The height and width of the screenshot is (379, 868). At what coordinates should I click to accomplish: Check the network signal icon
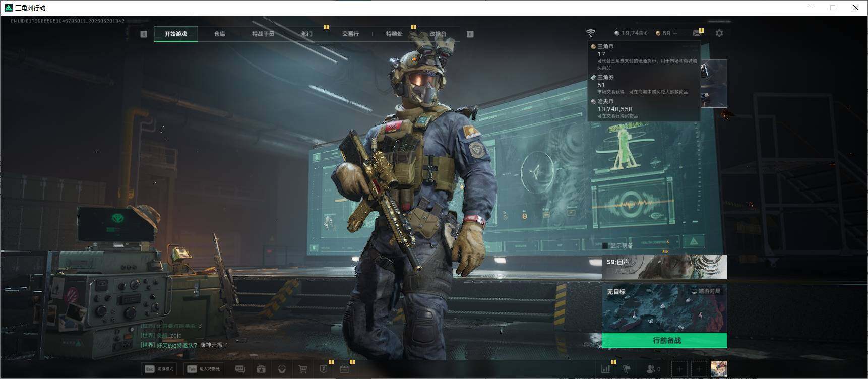590,33
